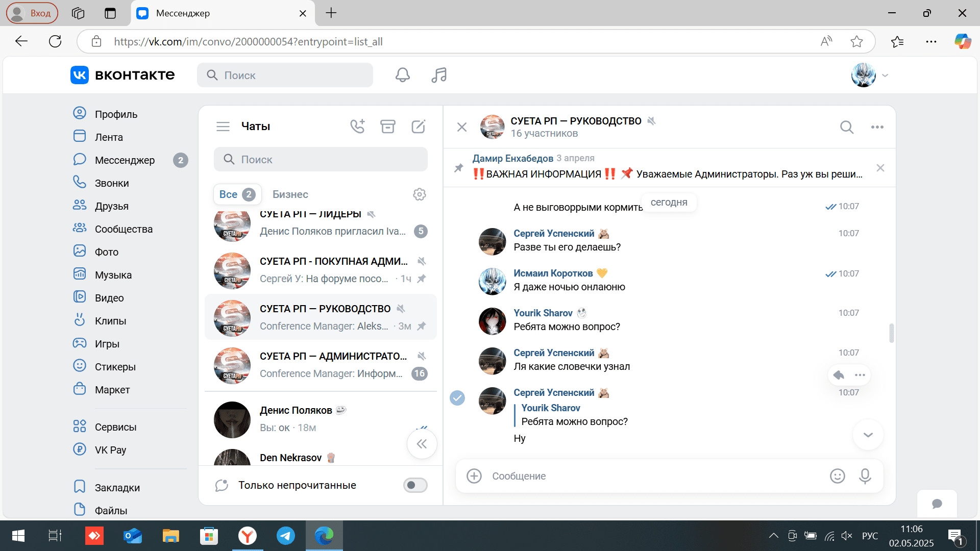Start a new call from Chats header

pos(357,126)
